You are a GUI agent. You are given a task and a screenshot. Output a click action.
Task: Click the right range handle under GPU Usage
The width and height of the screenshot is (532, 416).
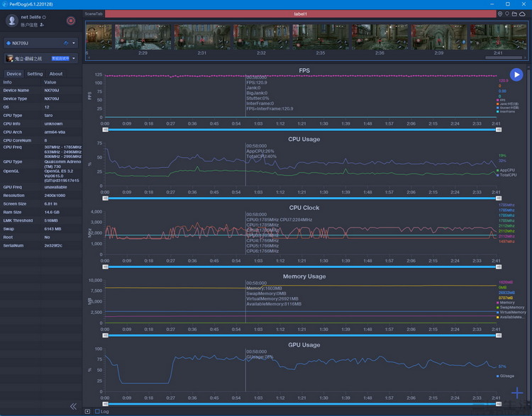pyautogui.click(x=499, y=404)
